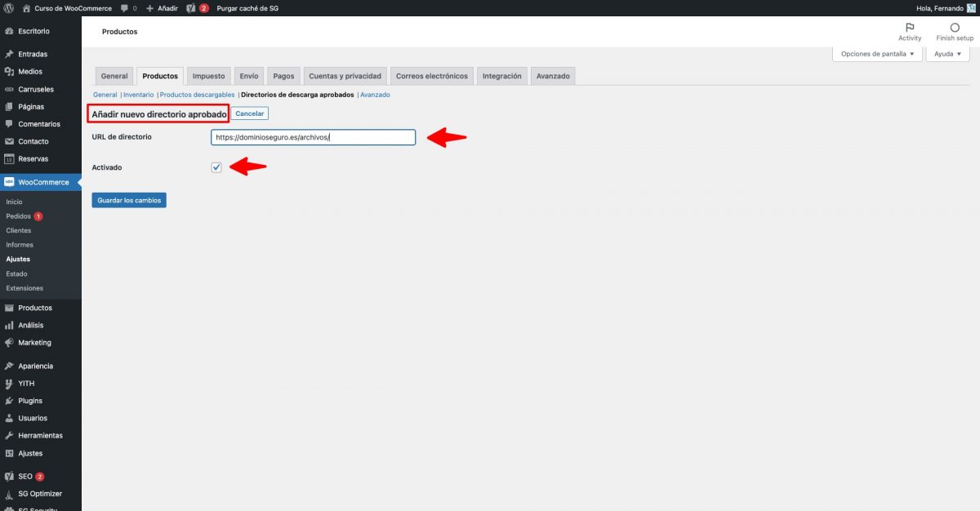Open the comments bubble icon in admin bar
The height and width of the screenshot is (511, 980).
pos(124,8)
